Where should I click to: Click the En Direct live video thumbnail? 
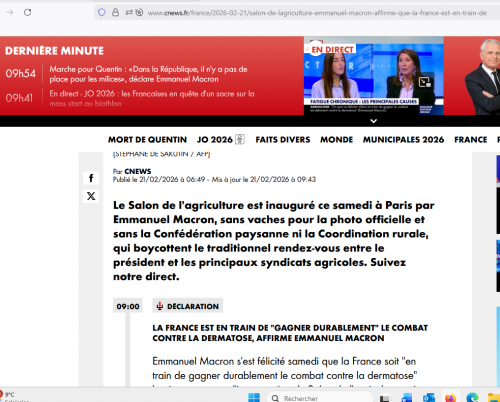pos(373,76)
